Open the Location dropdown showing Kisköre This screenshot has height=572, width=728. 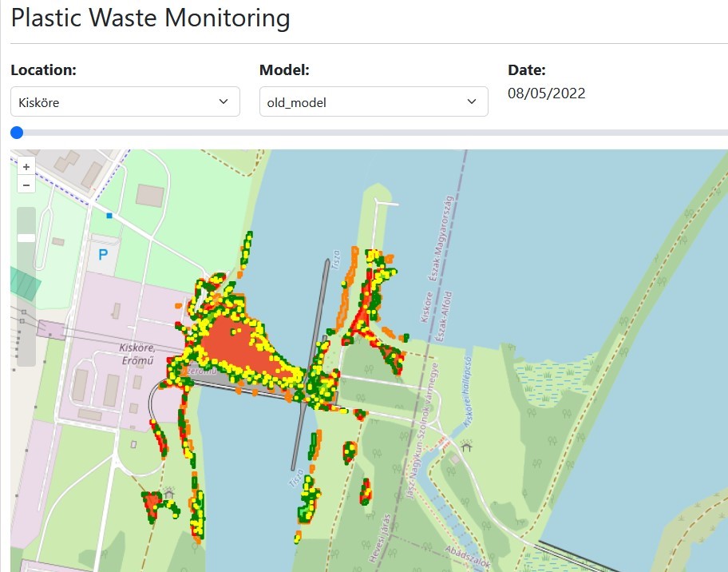[x=125, y=102]
